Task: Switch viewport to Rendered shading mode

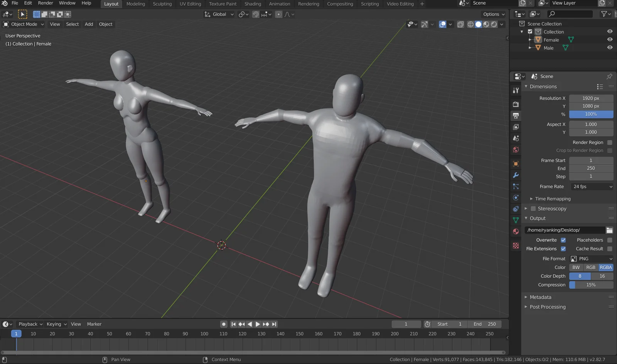Action: coord(494,24)
